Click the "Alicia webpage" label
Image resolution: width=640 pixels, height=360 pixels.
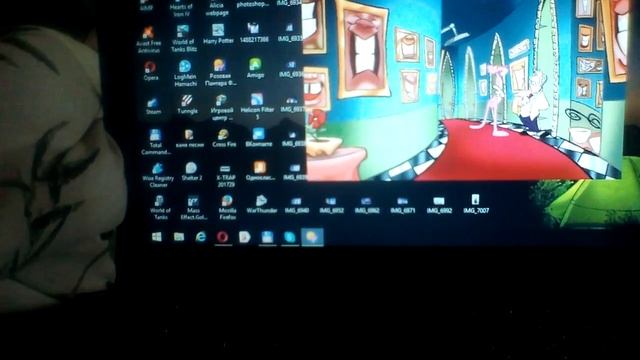click(216, 9)
